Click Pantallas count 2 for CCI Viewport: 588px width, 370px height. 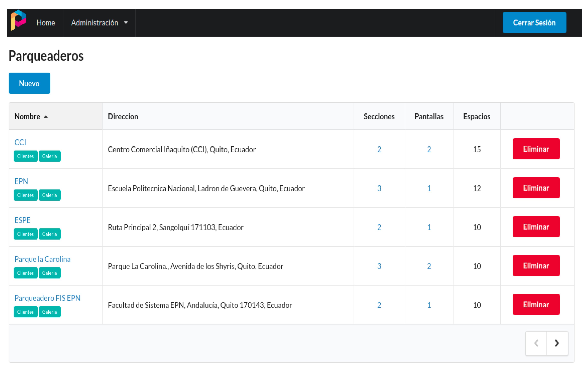pos(429,149)
